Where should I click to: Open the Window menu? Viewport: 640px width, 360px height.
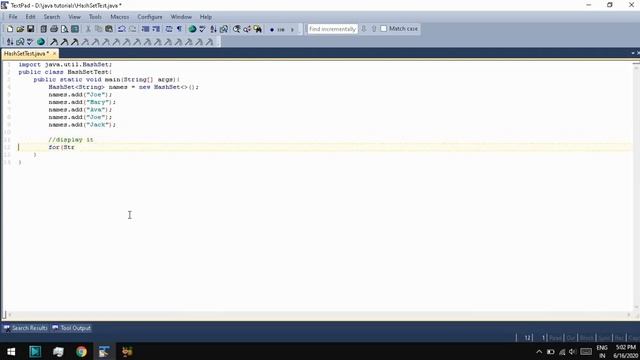coord(181,17)
